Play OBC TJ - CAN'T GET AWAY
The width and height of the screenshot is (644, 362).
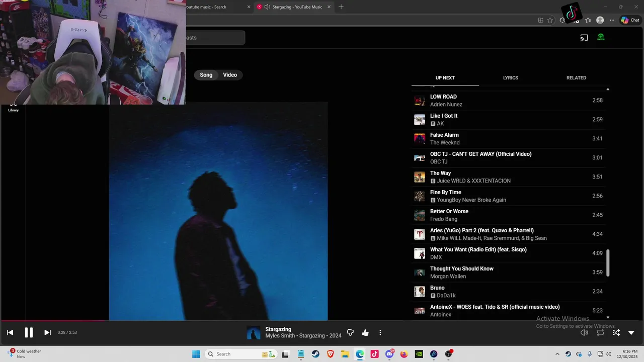[508, 158]
